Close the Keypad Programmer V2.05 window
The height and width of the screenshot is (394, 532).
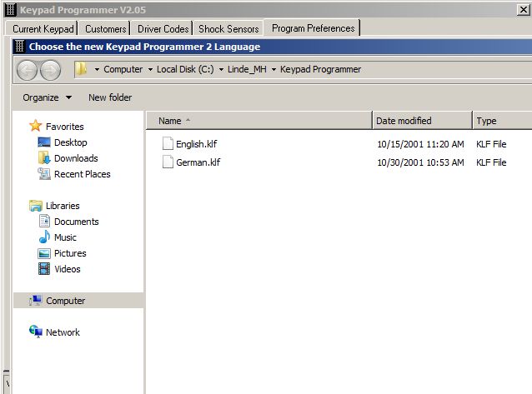524,9
